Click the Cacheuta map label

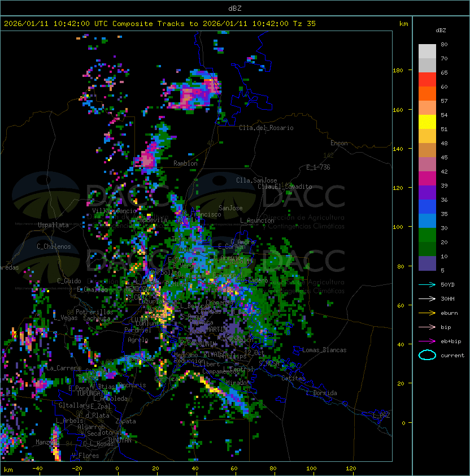coord(97,318)
